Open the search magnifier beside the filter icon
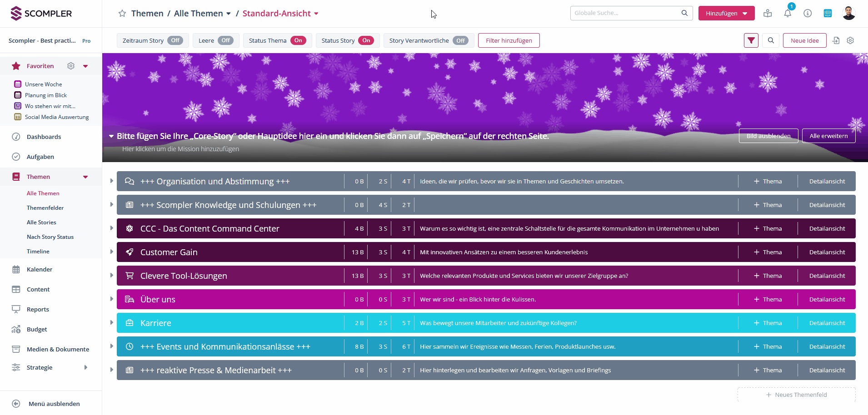 point(771,40)
